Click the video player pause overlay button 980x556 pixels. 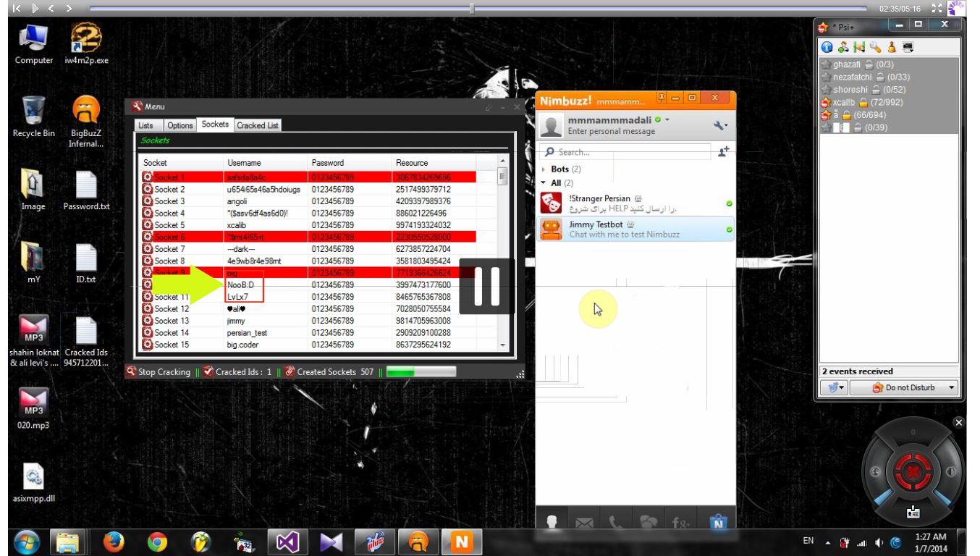point(486,287)
